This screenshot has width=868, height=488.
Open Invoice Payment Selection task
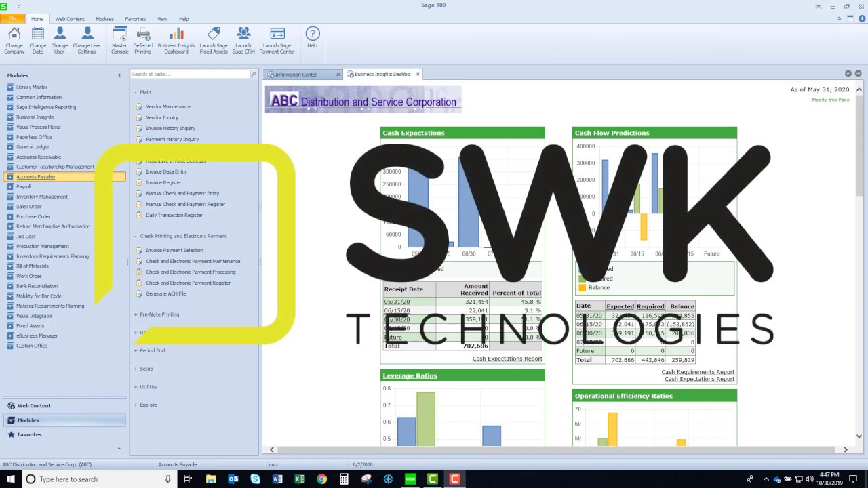(174, 250)
